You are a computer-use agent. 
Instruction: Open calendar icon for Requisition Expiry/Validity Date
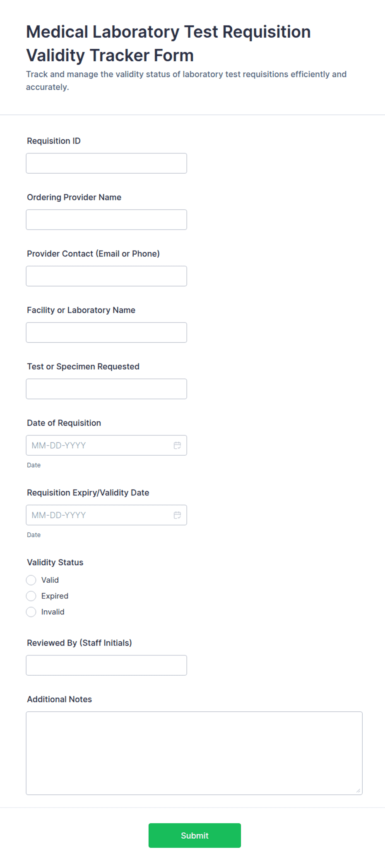coord(177,515)
